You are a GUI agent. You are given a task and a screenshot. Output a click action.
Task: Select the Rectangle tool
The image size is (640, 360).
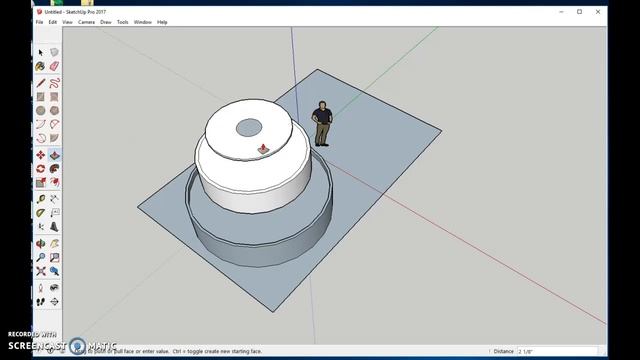point(40,97)
